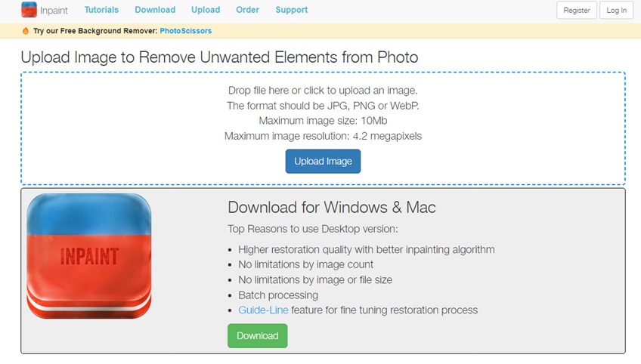
Task: Click the green Download button
Action: pyautogui.click(x=258, y=336)
